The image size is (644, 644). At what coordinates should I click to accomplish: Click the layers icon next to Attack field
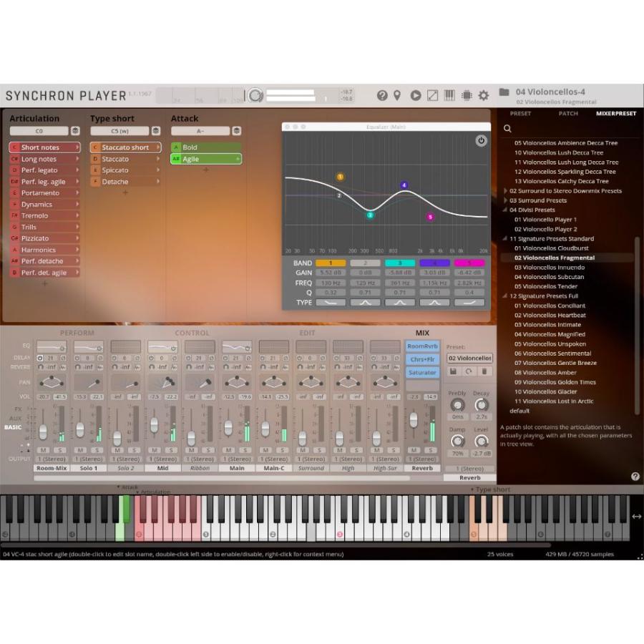point(237,131)
